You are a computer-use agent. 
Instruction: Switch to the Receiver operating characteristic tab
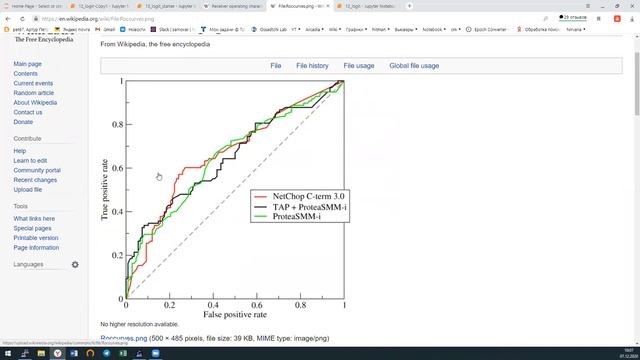tap(233, 6)
